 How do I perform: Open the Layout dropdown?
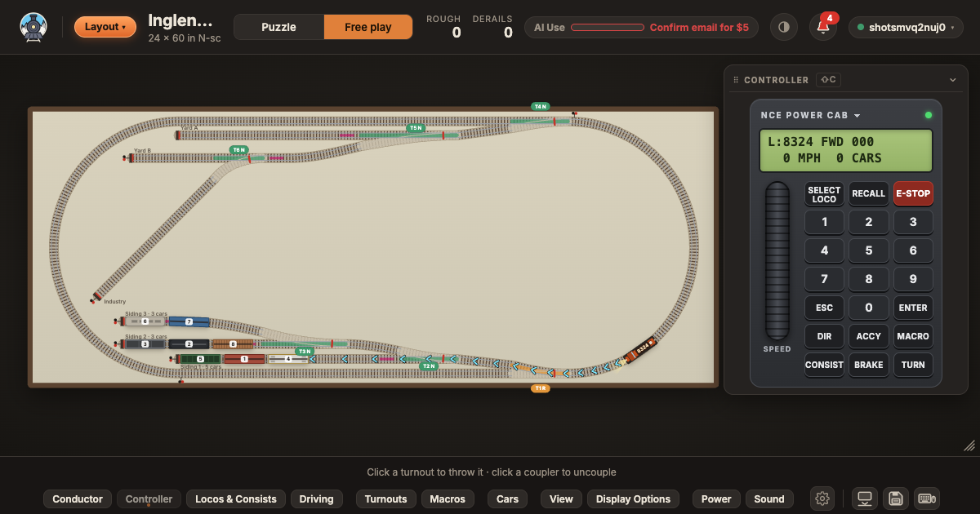coord(105,27)
